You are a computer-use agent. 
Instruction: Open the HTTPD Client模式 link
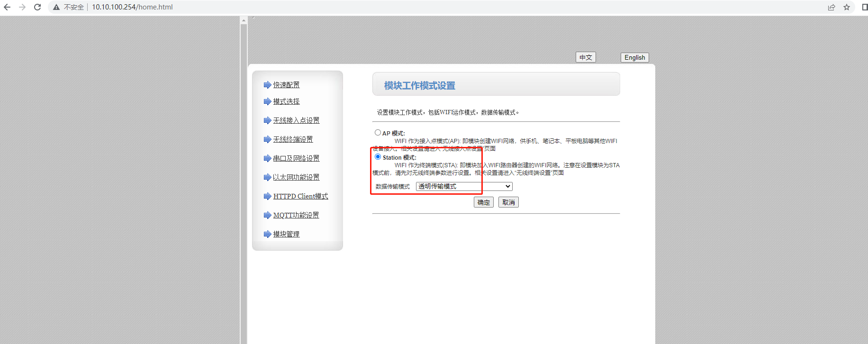[300, 196]
